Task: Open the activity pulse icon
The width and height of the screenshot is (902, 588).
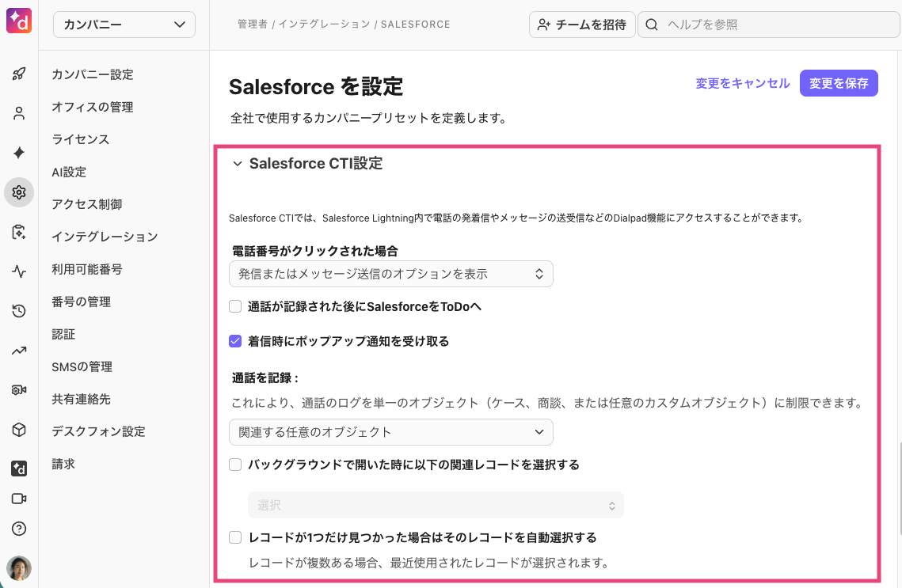Action: (18, 271)
